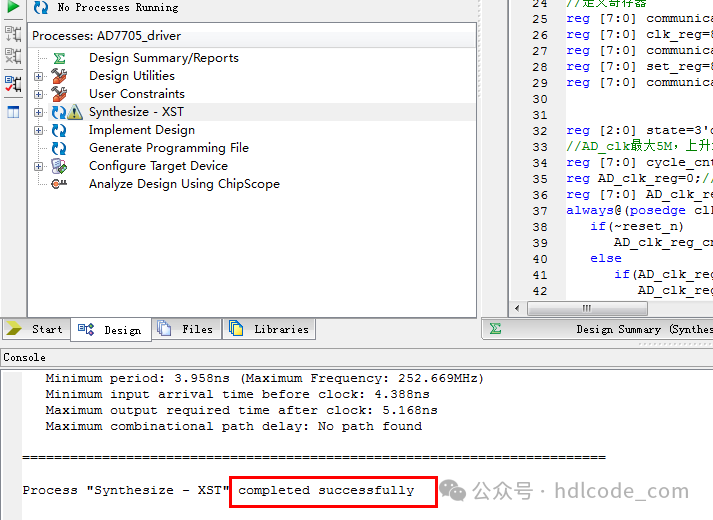This screenshot has width=713, height=520.
Task: Select Implement Design process
Action: (x=142, y=130)
